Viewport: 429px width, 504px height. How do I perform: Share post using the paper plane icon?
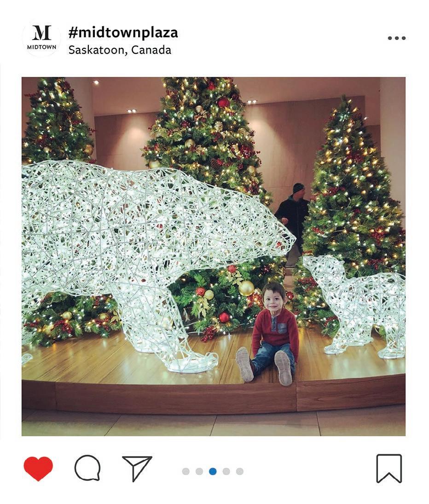pos(137,468)
